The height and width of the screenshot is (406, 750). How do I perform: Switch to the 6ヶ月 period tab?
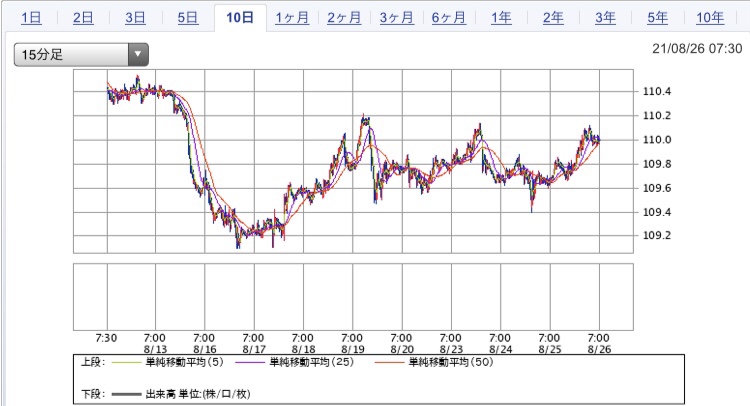coord(449,18)
